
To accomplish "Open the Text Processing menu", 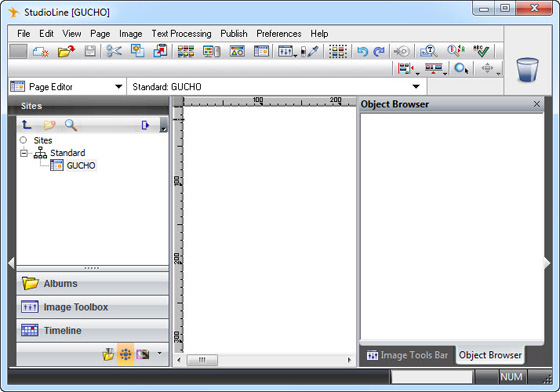I will [x=181, y=34].
